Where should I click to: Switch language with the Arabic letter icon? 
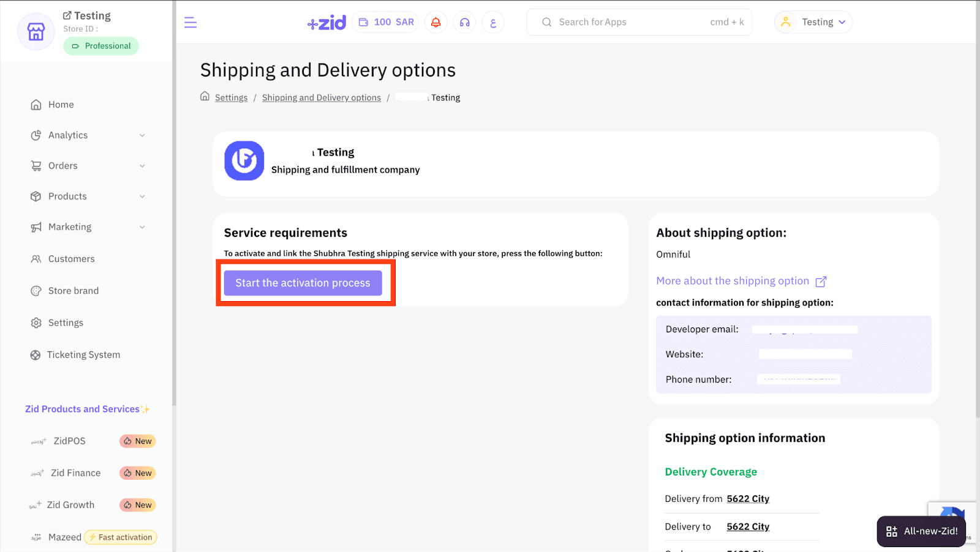click(493, 23)
